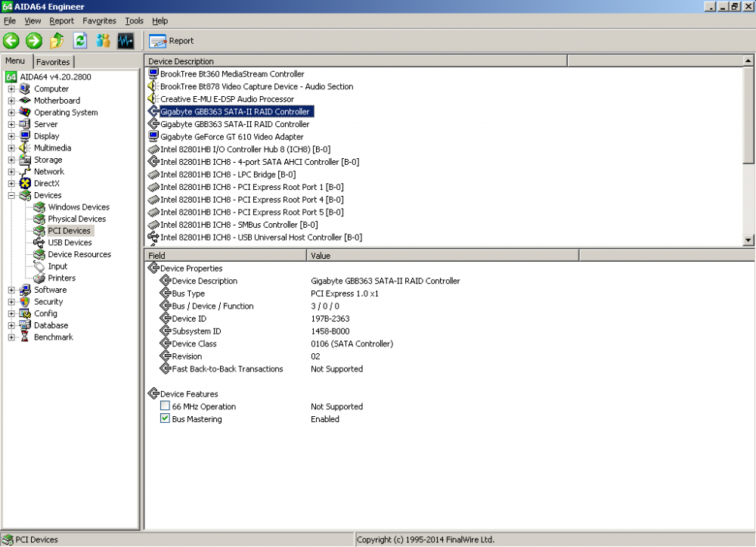756x547 pixels.
Task: Collapse the Devices tree node
Action: [x=11, y=195]
